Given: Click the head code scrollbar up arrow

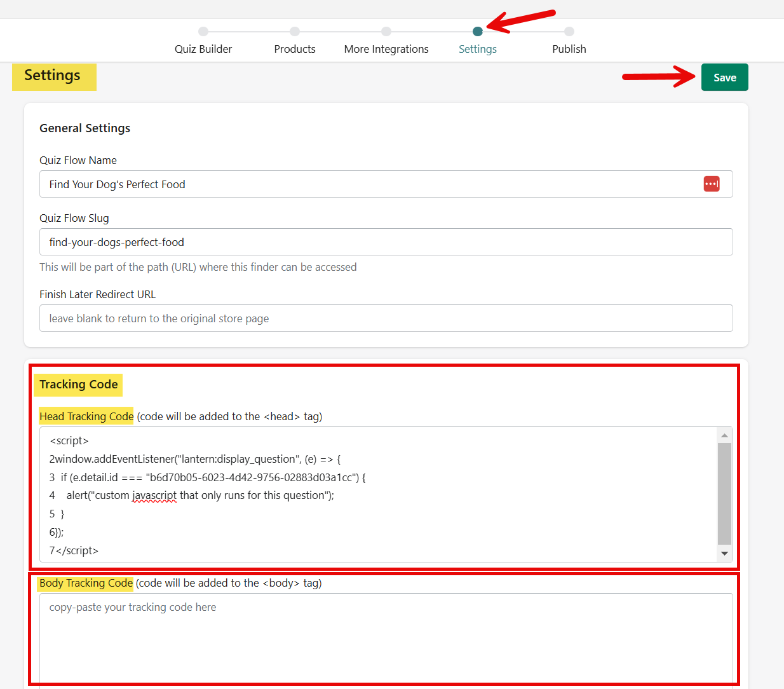Looking at the screenshot, I should [x=724, y=435].
